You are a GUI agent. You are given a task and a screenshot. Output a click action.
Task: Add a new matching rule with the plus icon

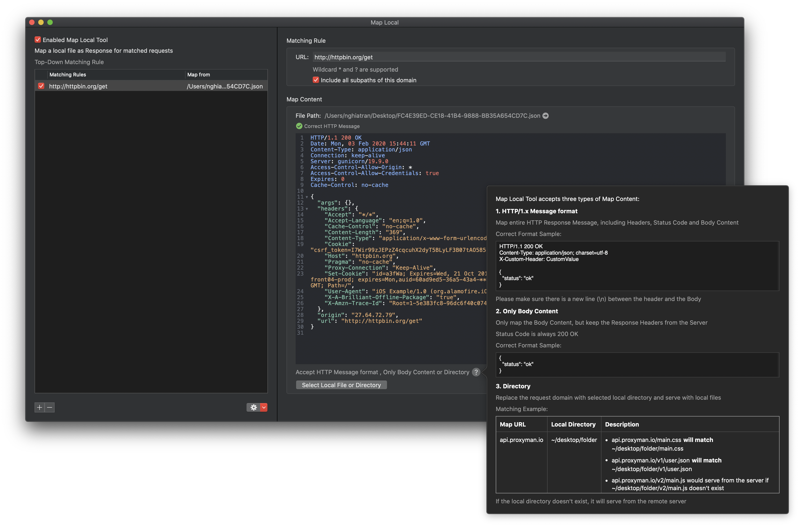click(39, 407)
